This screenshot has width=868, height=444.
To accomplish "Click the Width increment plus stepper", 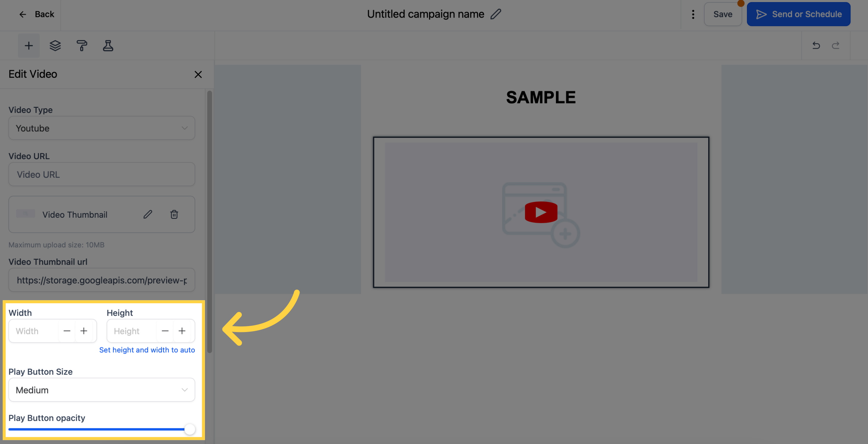I will pos(84,330).
